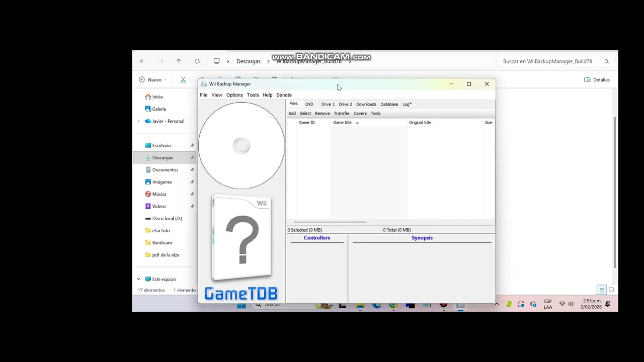644x362 pixels.
Task: Click the Cut scissors icon in File Explorer
Action: point(183,80)
